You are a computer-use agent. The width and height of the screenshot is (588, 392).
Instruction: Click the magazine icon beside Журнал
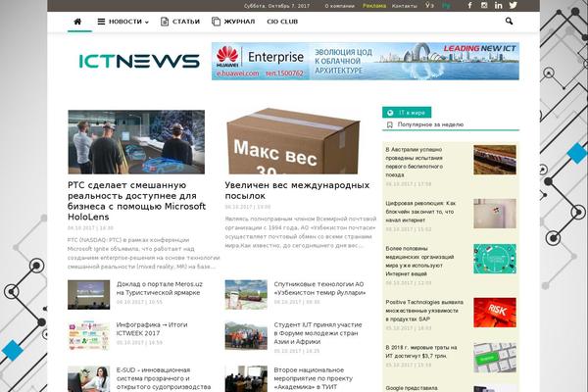tap(216, 22)
